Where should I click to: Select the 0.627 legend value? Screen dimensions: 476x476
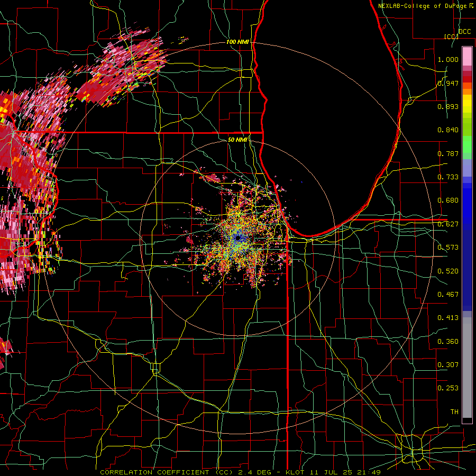click(x=448, y=224)
